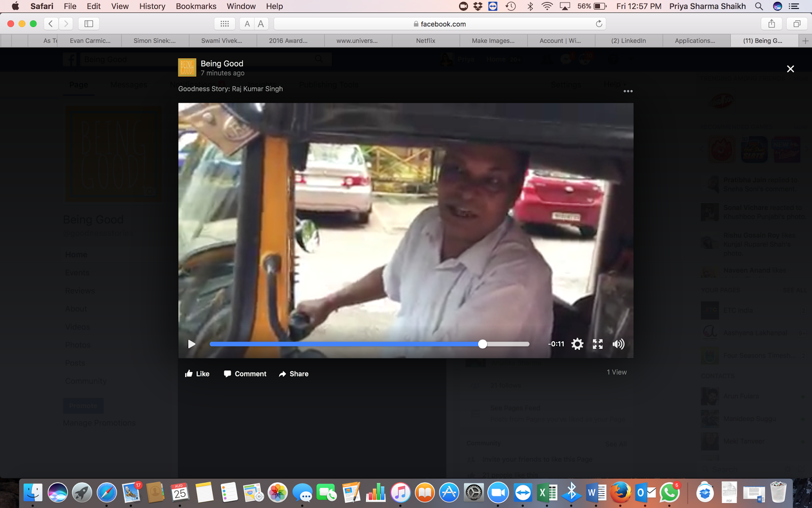Launch Siri from the Dock
Screen dimensions: 812x508
pos(57,492)
